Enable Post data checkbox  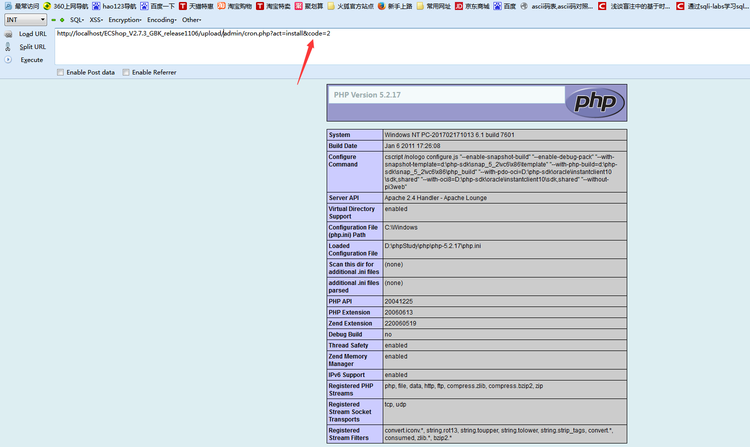[62, 73]
